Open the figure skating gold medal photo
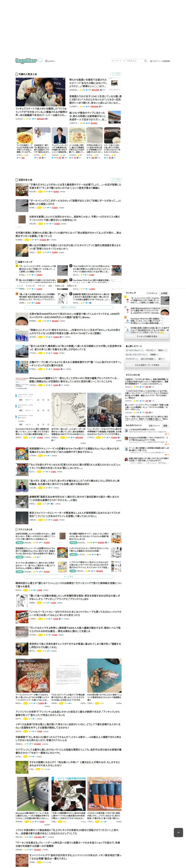 41,92
